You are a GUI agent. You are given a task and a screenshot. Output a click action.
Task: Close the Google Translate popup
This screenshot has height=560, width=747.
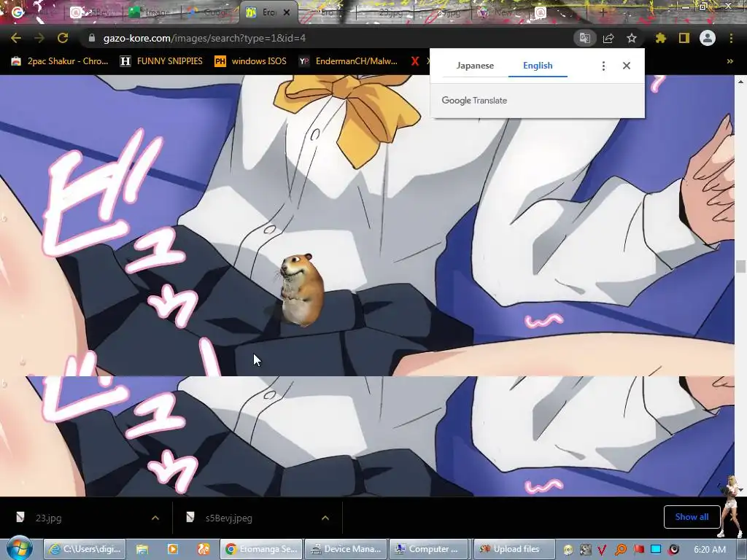click(627, 66)
